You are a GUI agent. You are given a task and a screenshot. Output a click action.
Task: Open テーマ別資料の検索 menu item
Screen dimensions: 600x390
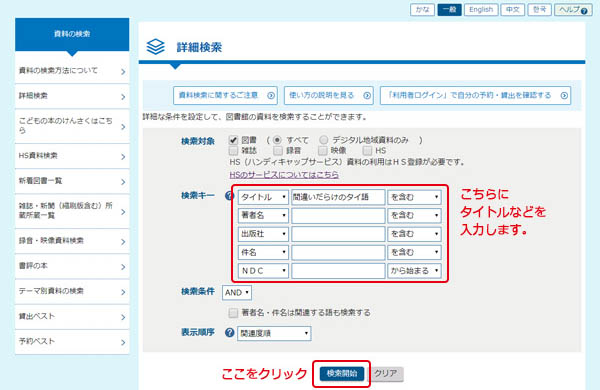click(x=72, y=291)
